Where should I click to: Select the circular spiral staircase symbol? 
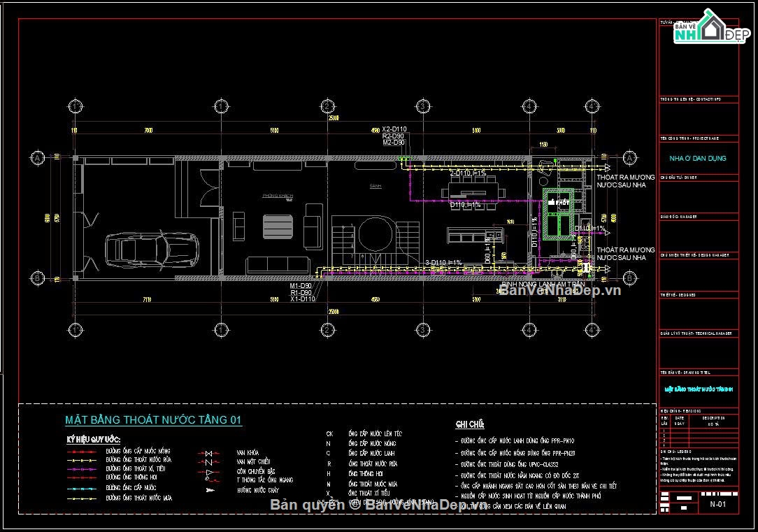[x=376, y=234]
